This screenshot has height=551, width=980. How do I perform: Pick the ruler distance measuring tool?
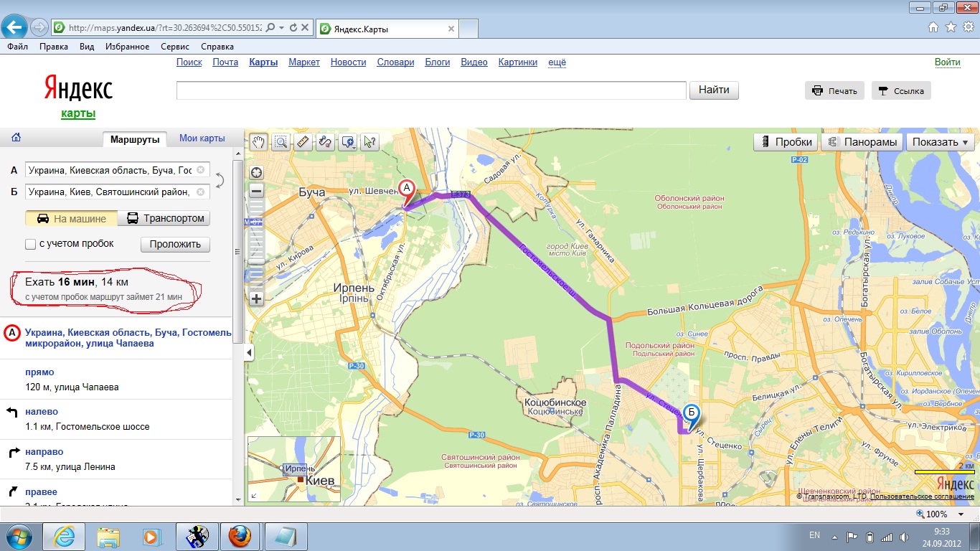(x=303, y=142)
